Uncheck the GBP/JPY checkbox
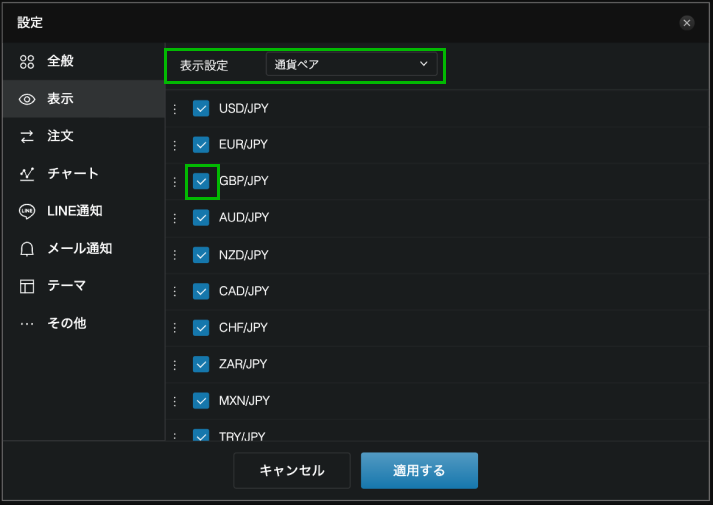Image resolution: width=713 pixels, height=505 pixels. click(201, 181)
